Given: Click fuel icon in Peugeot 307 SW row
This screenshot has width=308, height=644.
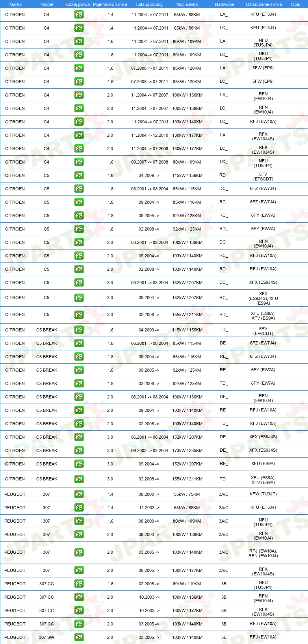Looking at the screenshot, I should point(79,637).
